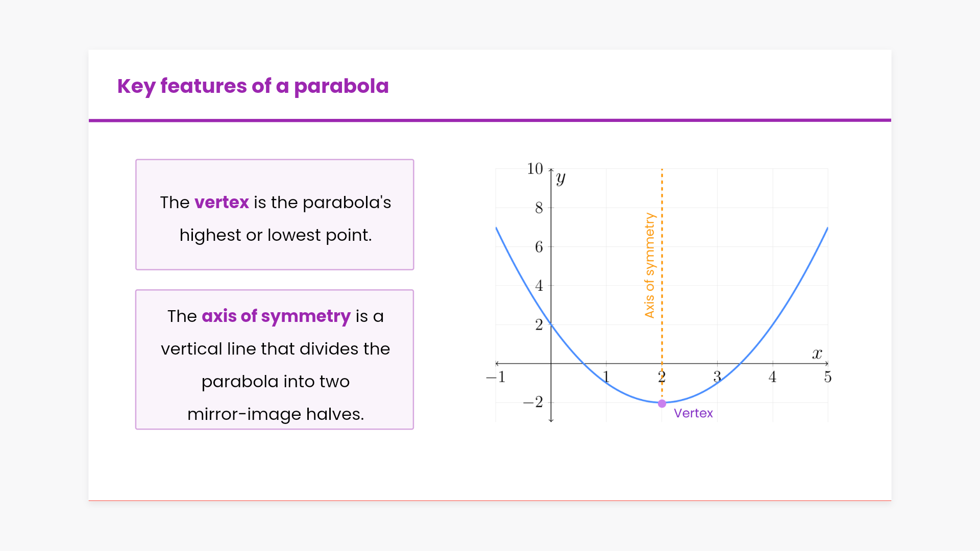Click the text "mirror-image halves."
This screenshot has height=551, width=980.
[276, 414]
